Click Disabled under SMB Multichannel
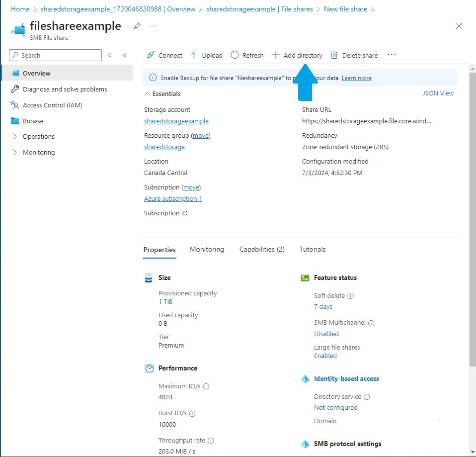Image resolution: width=476 pixels, height=457 pixels. click(x=326, y=334)
